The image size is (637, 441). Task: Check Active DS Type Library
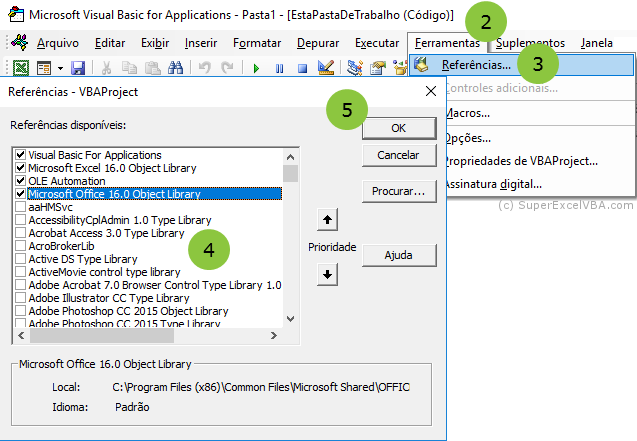pyautogui.click(x=20, y=259)
